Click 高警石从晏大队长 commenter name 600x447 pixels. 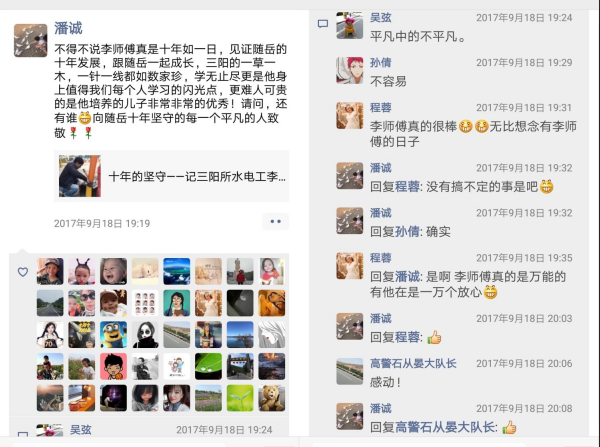pyautogui.click(x=413, y=363)
